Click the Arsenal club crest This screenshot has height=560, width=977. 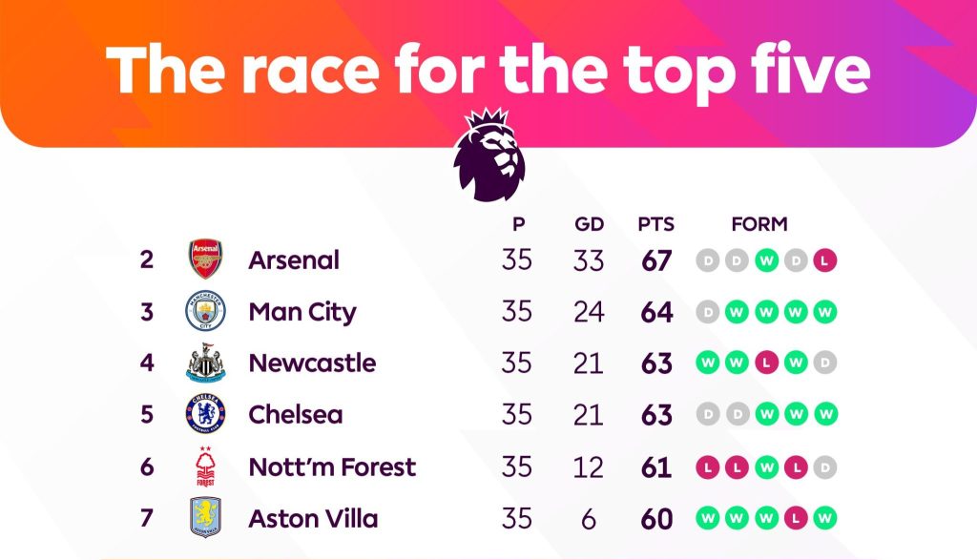pyautogui.click(x=204, y=259)
